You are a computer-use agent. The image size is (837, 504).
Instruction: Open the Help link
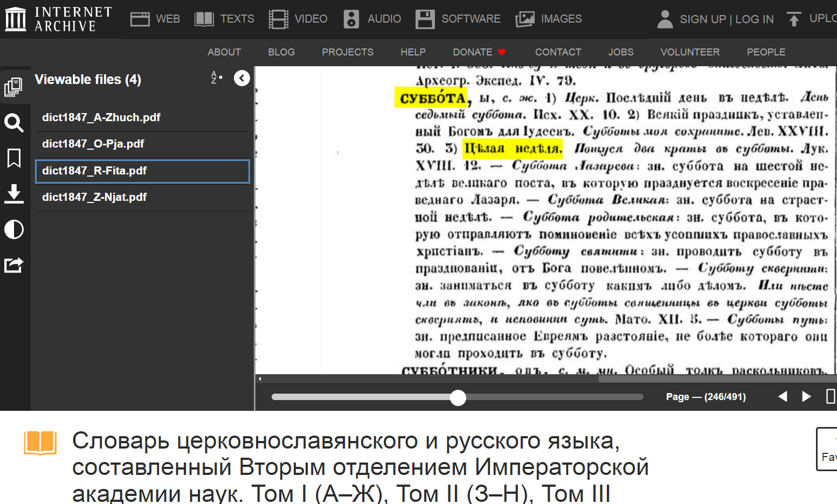coord(413,52)
